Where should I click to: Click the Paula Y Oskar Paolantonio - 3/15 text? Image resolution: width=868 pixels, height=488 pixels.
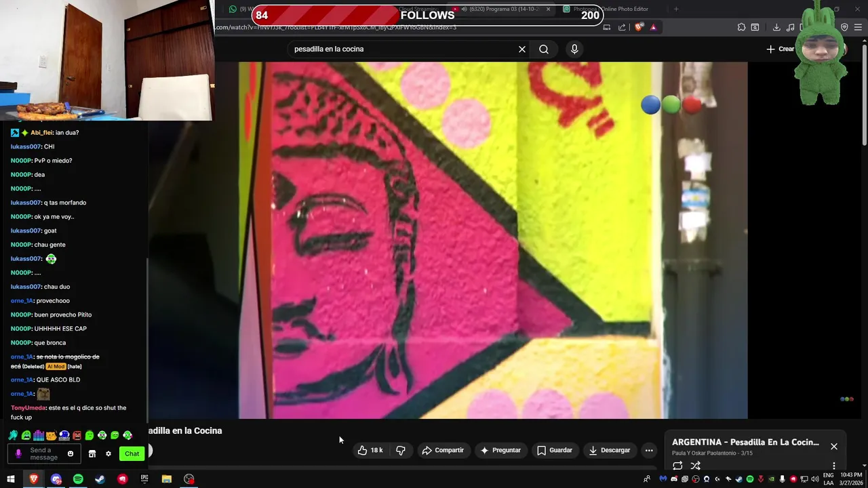click(712, 453)
